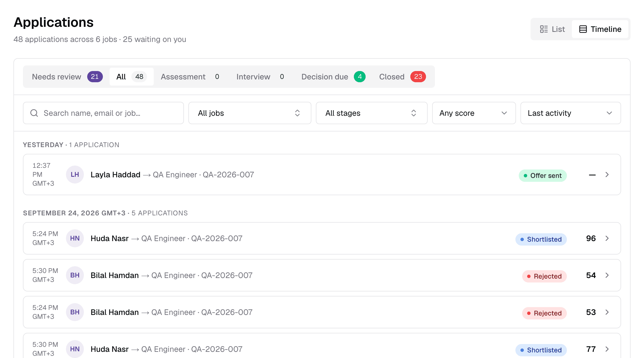Screen dimensions: 644x358
Task: Click the BH avatar beside score 54
Action: tap(75, 275)
